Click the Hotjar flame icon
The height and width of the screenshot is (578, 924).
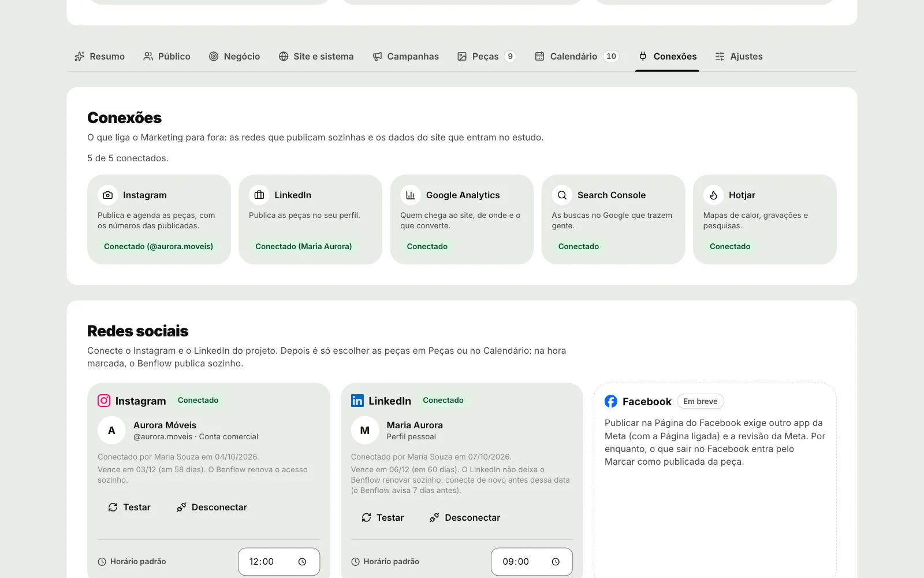tap(713, 195)
